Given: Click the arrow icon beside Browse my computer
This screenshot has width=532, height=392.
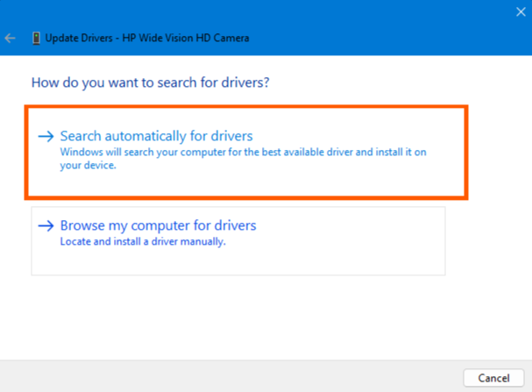Looking at the screenshot, I should point(46,226).
